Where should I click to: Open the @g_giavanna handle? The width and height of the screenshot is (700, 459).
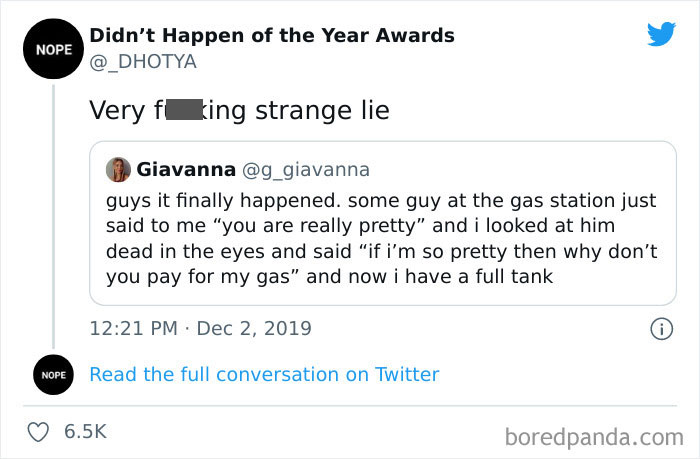click(x=306, y=169)
